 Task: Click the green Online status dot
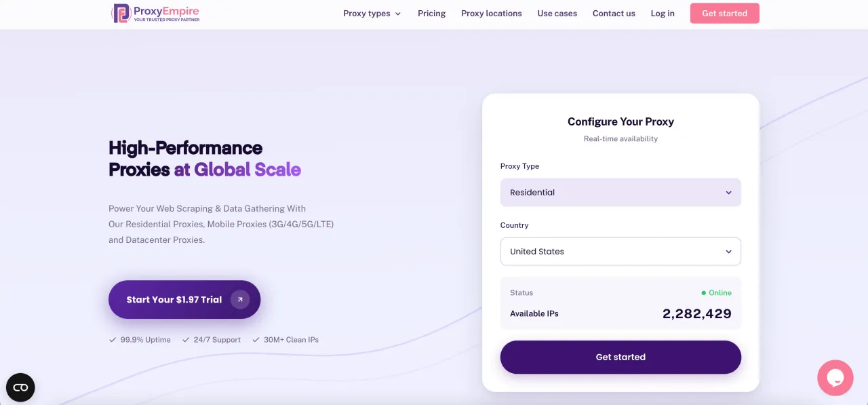coord(704,293)
